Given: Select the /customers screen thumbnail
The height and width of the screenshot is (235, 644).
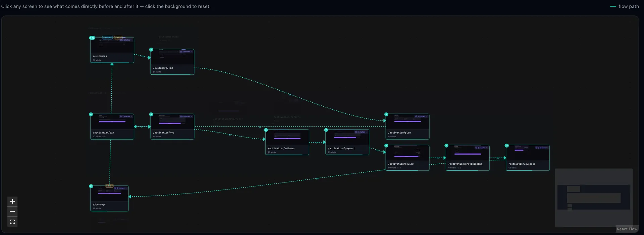Looking at the screenshot, I should [x=112, y=45].
